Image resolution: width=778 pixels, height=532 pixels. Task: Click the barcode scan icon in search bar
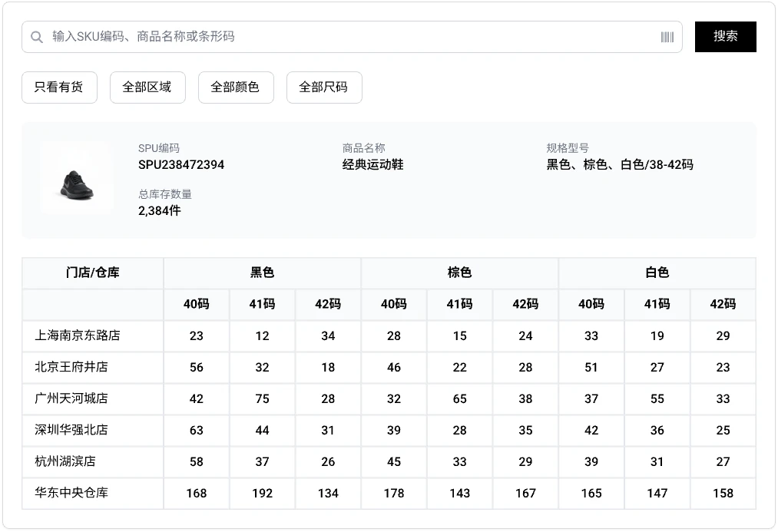667,37
